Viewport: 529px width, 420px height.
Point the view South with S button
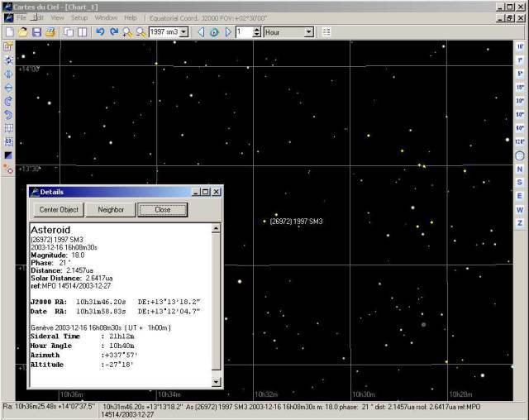point(520,183)
